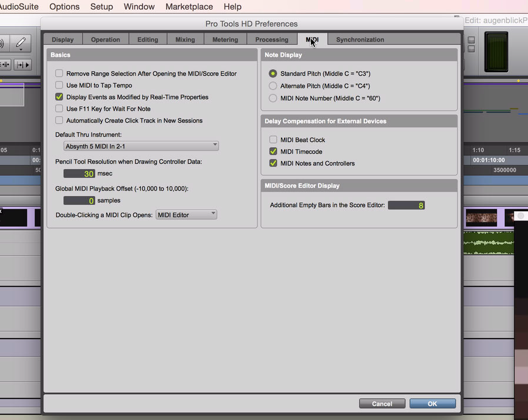528x420 pixels.
Task: Cancel the preferences dialog
Action: coord(382,404)
